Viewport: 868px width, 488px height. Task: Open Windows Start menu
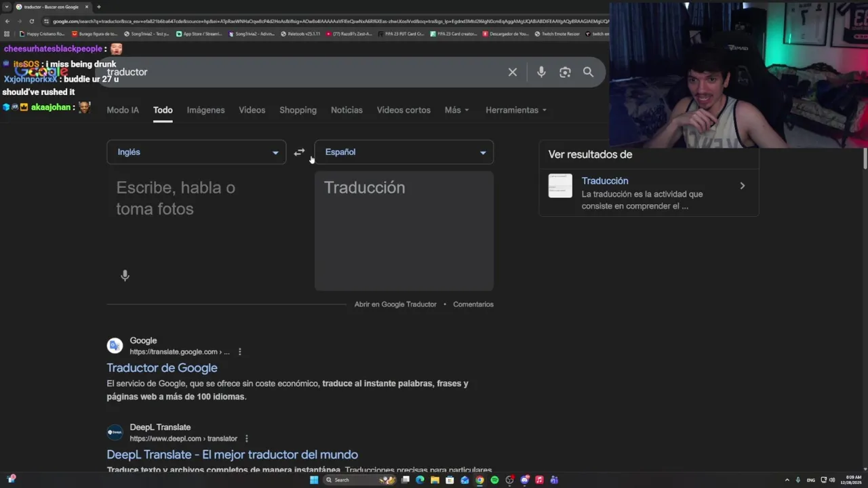[314, 480]
